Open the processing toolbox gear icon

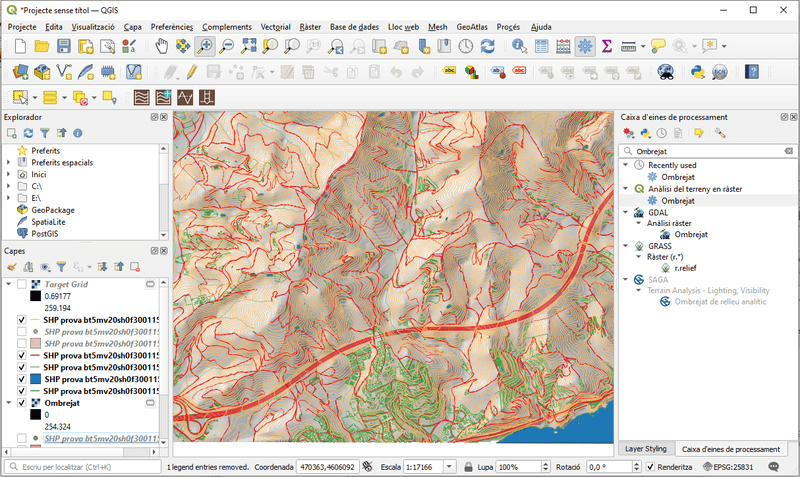click(585, 46)
